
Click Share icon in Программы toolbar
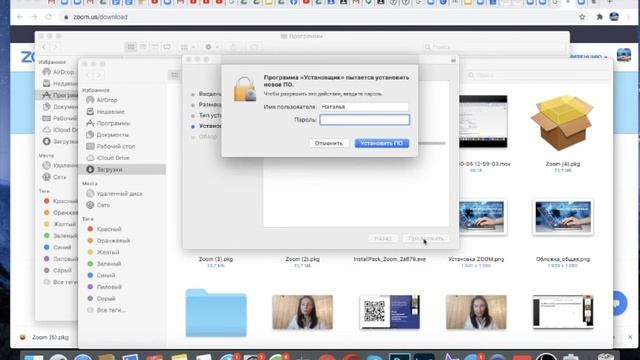point(233,47)
